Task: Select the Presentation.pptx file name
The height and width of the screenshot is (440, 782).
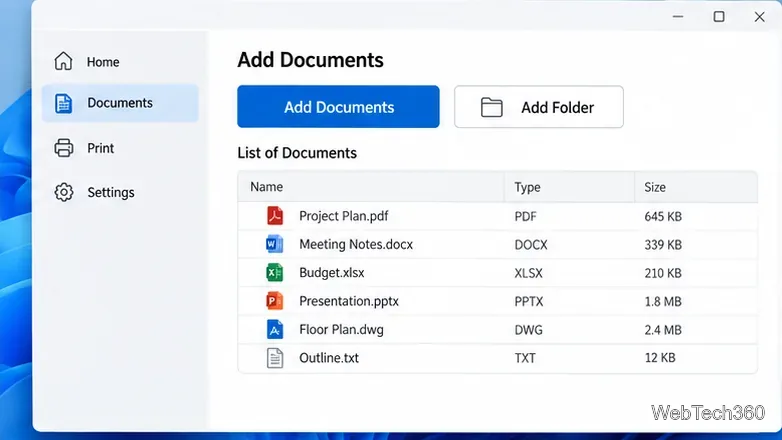Action: click(x=349, y=301)
